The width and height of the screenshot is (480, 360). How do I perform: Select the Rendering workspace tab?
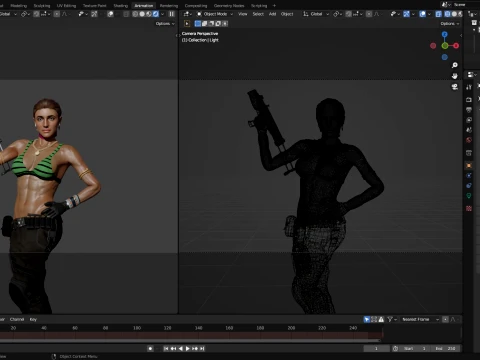coord(169,6)
